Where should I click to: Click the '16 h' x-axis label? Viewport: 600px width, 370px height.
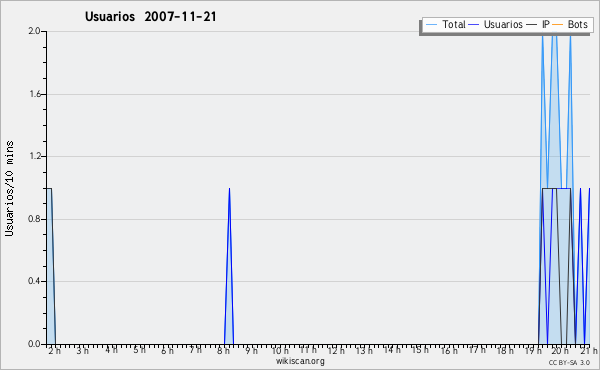pos(449,350)
